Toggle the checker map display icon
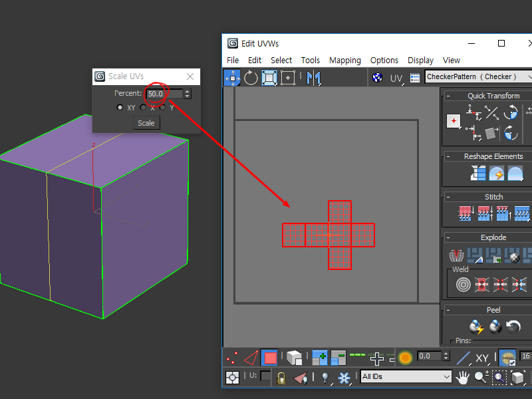Viewport: 532px width, 399px height. (377, 78)
